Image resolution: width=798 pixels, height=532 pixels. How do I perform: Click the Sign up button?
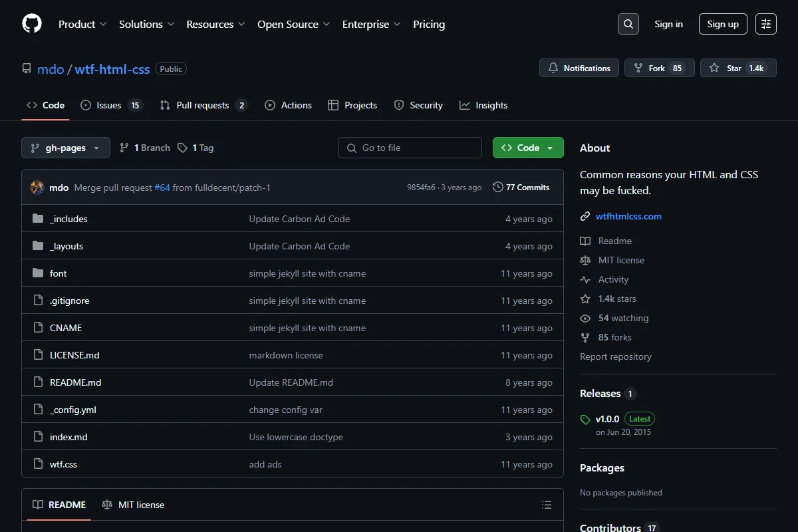pos(723,24)
